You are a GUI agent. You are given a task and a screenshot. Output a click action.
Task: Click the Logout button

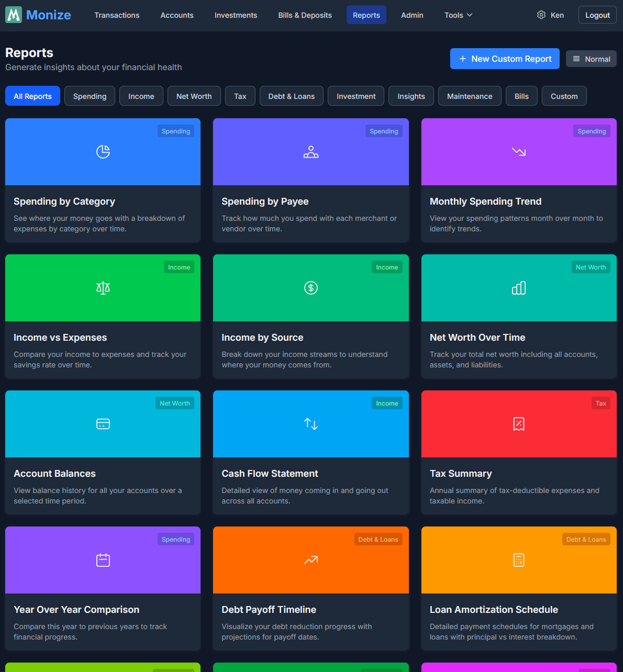(597, 15)
